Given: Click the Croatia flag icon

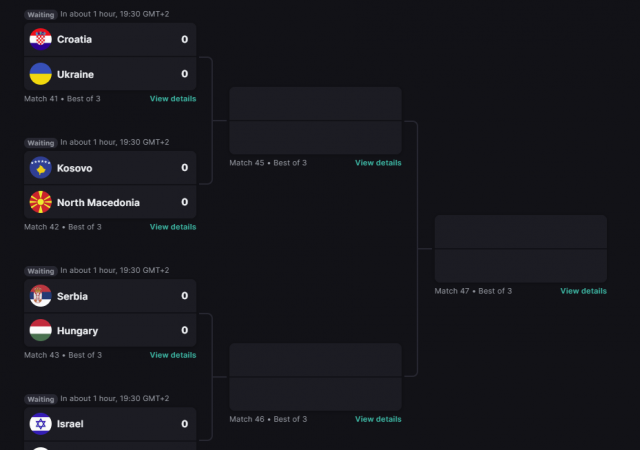Looking at the screenshot, I should point(40,40).
